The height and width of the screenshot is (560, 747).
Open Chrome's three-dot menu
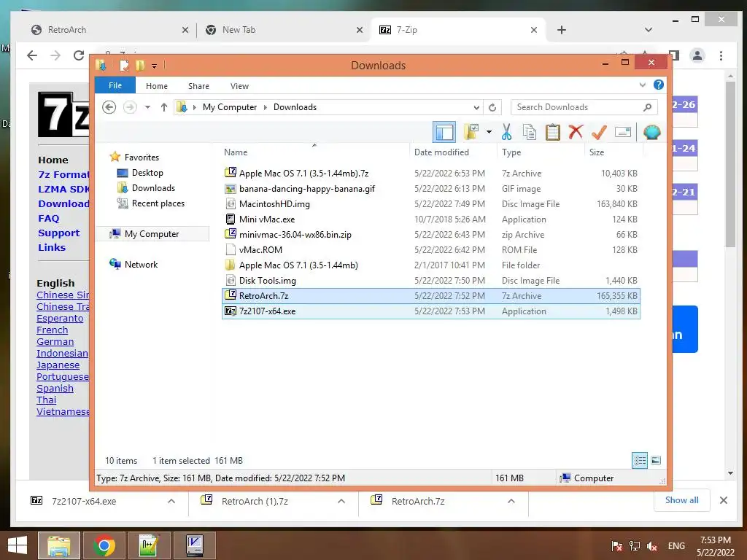click(x=721, y=55)
